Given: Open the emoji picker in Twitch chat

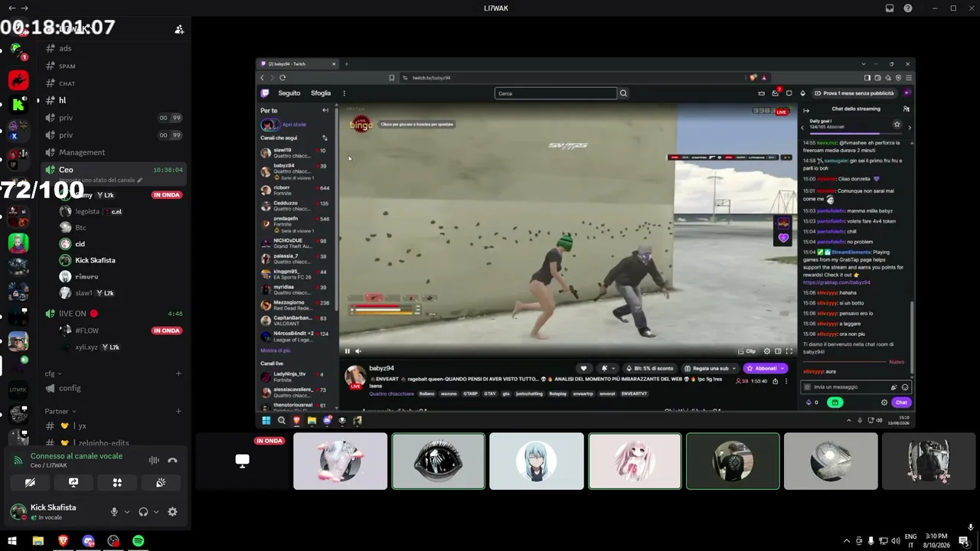Looking at the screenshot, I should coord(905,387).
